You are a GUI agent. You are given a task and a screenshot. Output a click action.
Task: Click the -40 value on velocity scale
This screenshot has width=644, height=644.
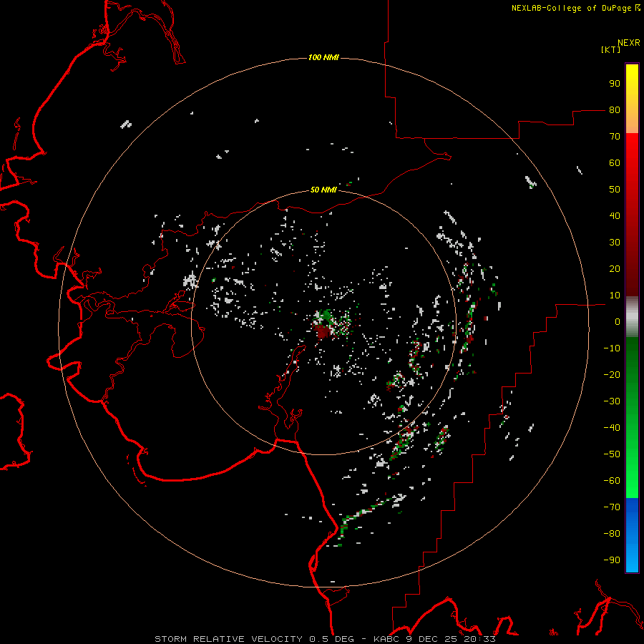(612, 428)
